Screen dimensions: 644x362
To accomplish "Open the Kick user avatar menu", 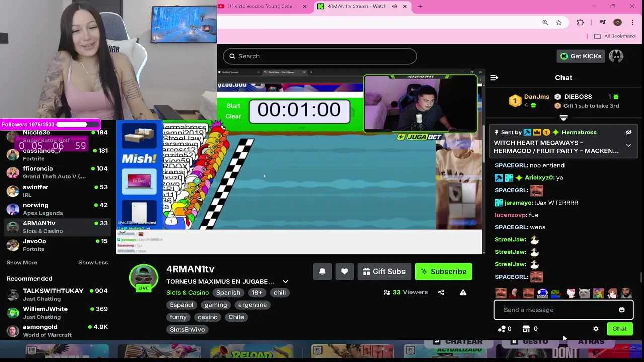I will coord(616,56).
